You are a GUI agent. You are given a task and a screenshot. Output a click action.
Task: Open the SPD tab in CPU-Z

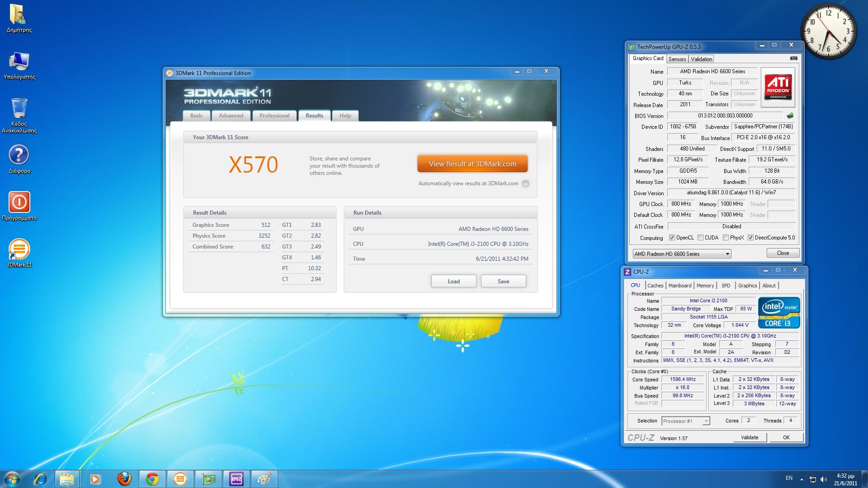(x=726, y=286)
